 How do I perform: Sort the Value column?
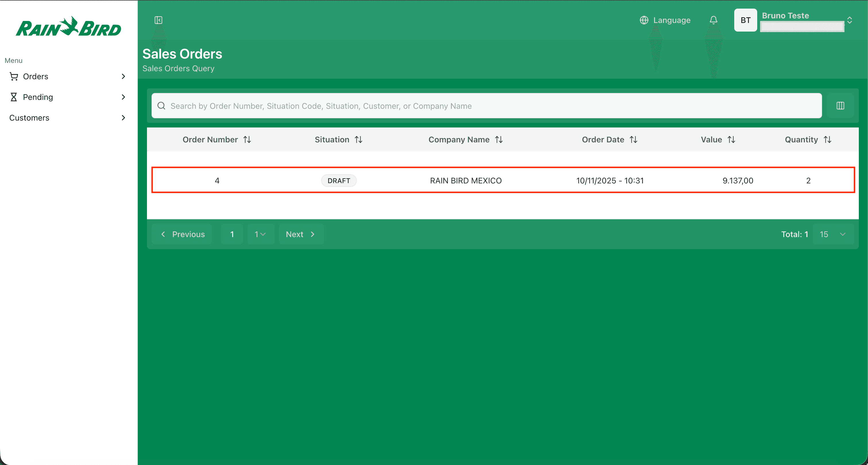(731, 139)
